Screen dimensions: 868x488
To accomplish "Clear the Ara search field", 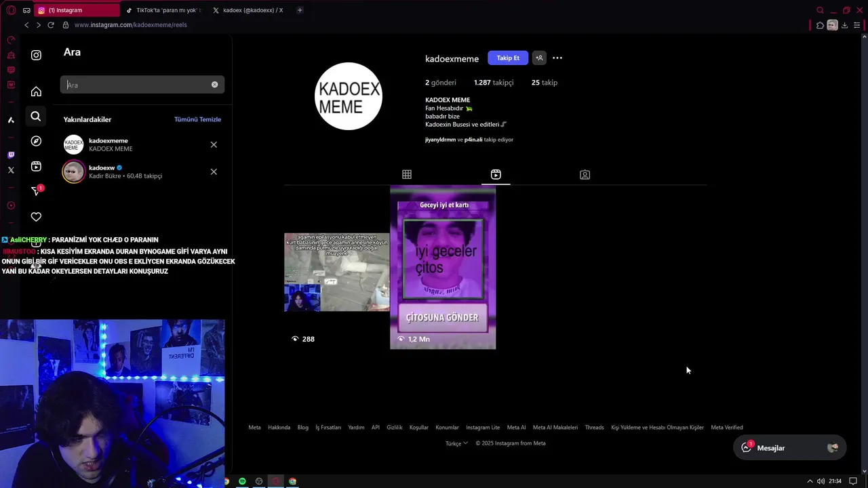I will tap(214, 85).
